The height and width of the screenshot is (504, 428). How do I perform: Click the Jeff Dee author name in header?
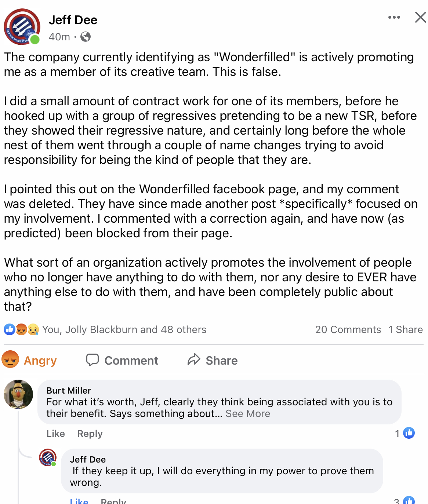pos(73,20)
